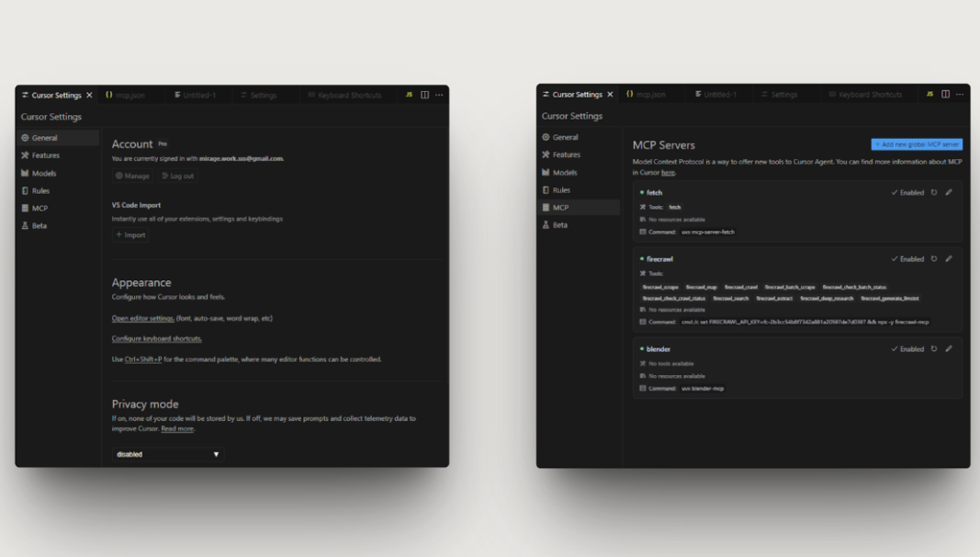Screen dimensions: 980x557
Task: Refresh the blender server
Action: coord(934,349)
